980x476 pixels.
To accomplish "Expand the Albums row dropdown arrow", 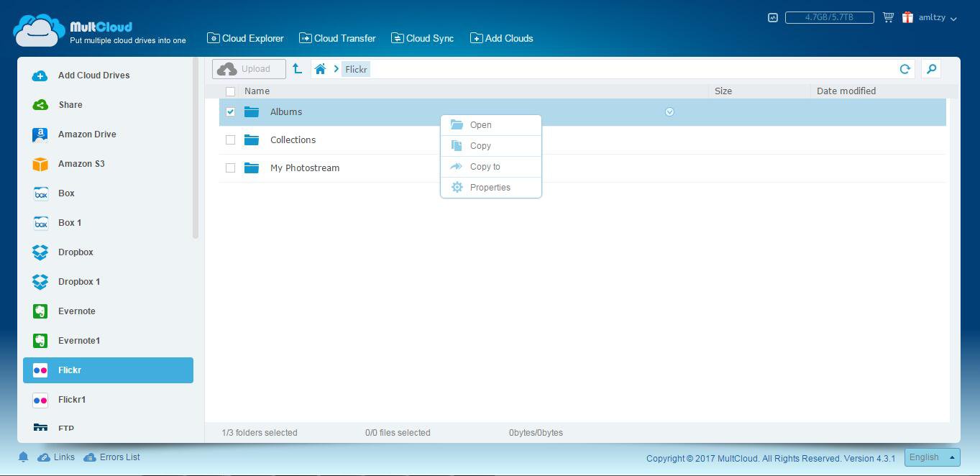I will point(669,111).
